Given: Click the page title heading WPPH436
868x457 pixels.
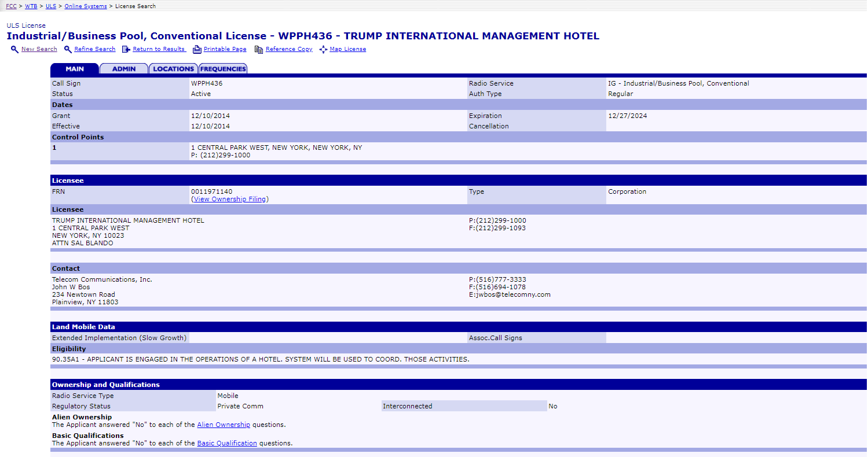Looking at the screenshot, I should (x=303, y=36).
